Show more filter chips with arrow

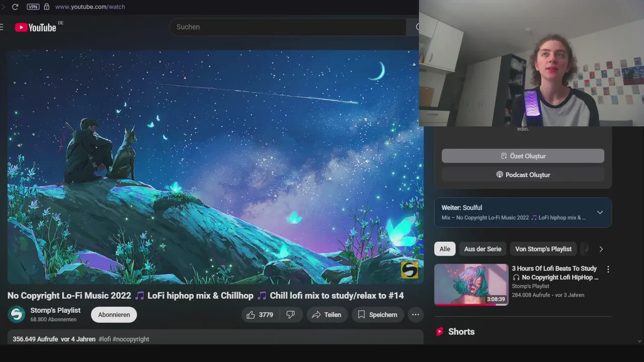point(601,249)
